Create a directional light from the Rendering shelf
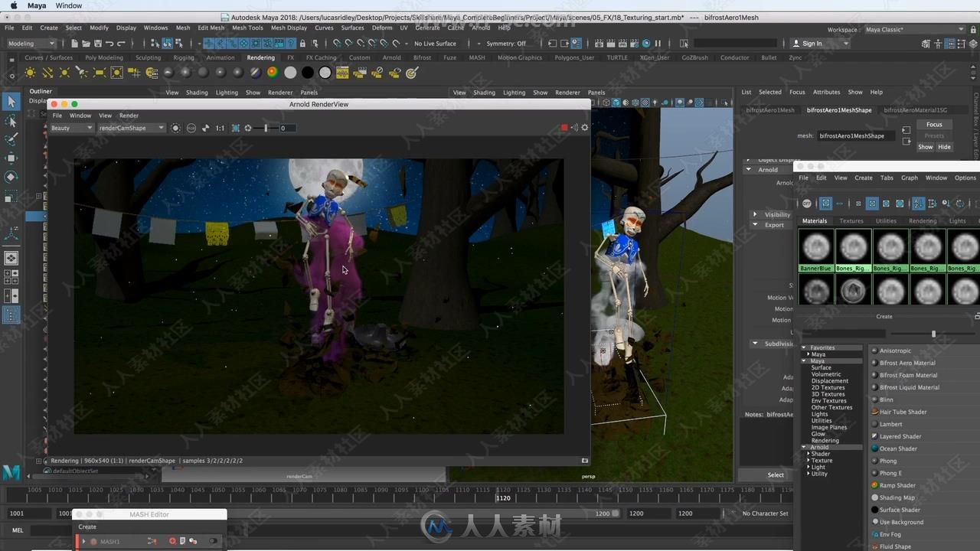 47,73
